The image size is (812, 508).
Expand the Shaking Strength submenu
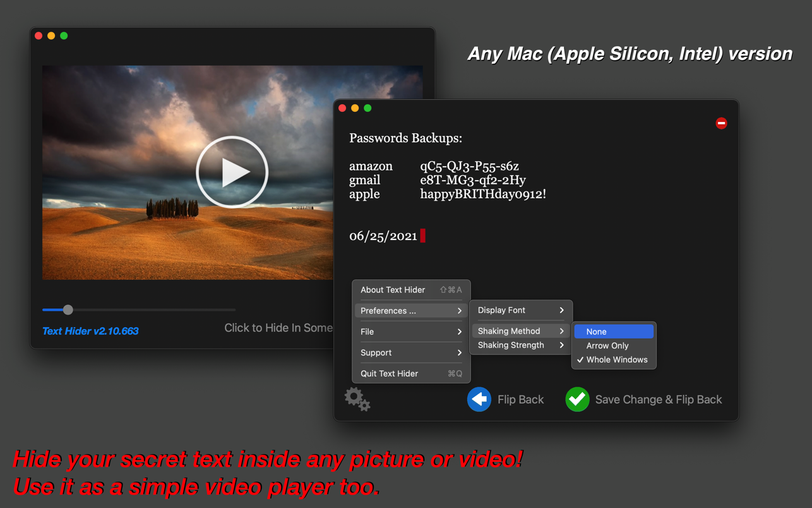coord(521,345)
